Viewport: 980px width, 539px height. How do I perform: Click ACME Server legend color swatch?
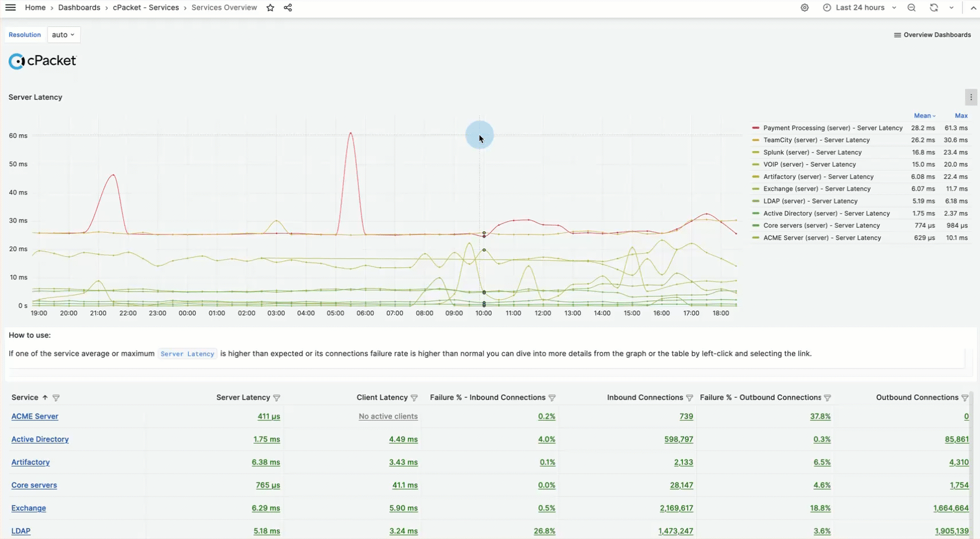point(756,238)
